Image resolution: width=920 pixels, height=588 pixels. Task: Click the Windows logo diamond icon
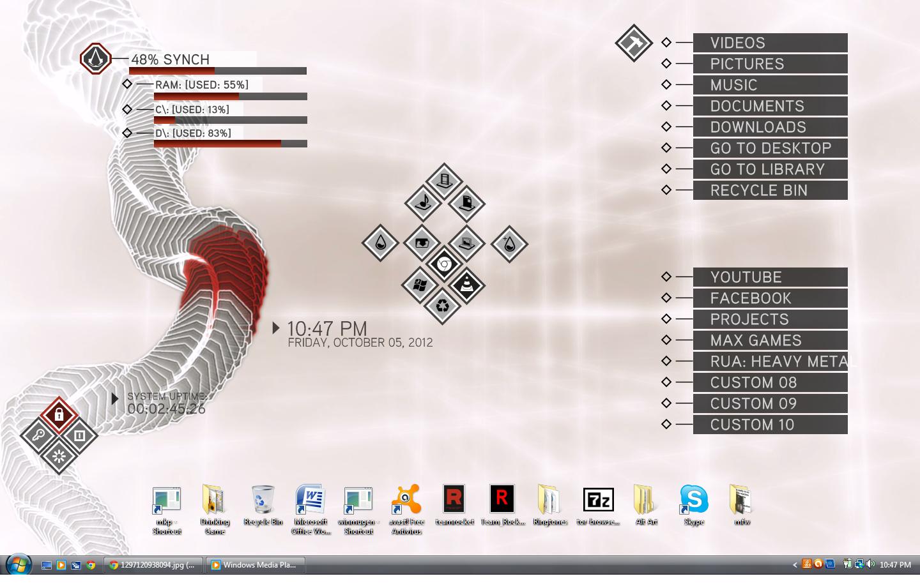(420, 284)
